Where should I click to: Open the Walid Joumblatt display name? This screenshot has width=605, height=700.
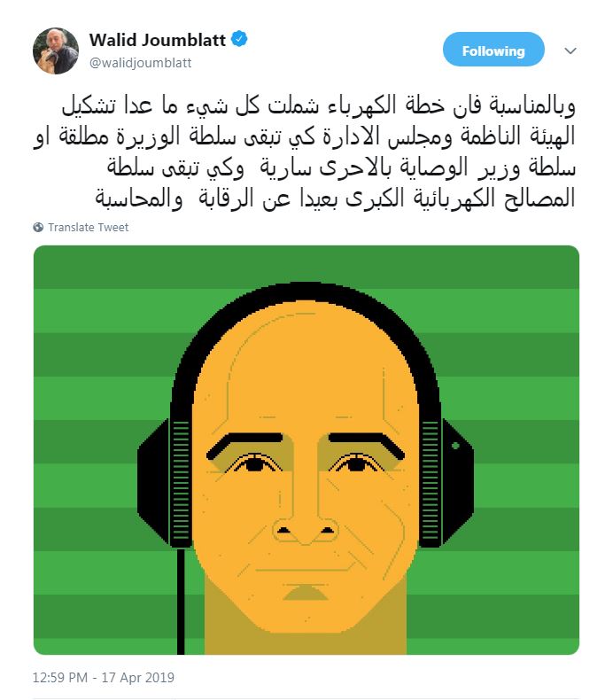click(158, 40)
